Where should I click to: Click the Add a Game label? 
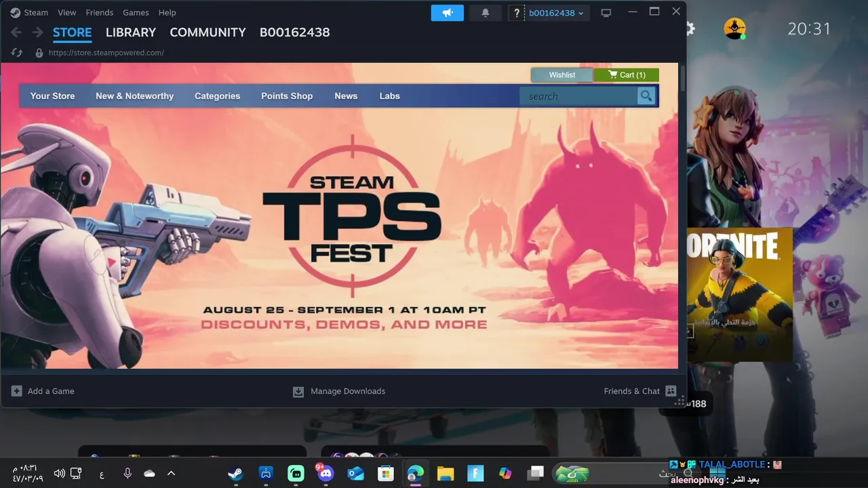(x=51, y=391)
